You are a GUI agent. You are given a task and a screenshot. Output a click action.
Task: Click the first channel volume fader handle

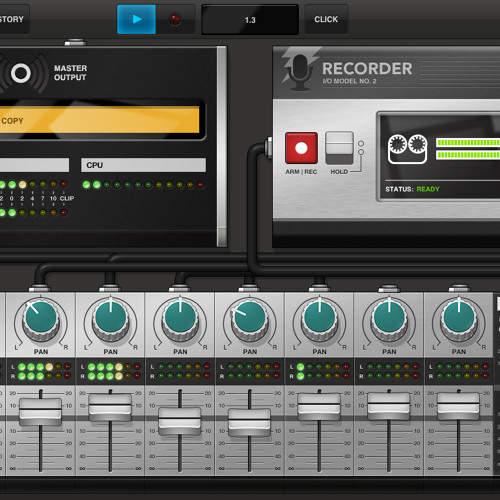40,411
